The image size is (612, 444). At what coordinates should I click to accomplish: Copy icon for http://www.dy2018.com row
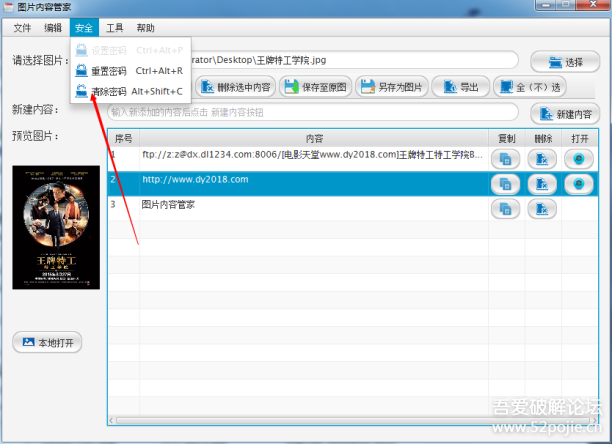pyautogui.click(x=505, y=184)
